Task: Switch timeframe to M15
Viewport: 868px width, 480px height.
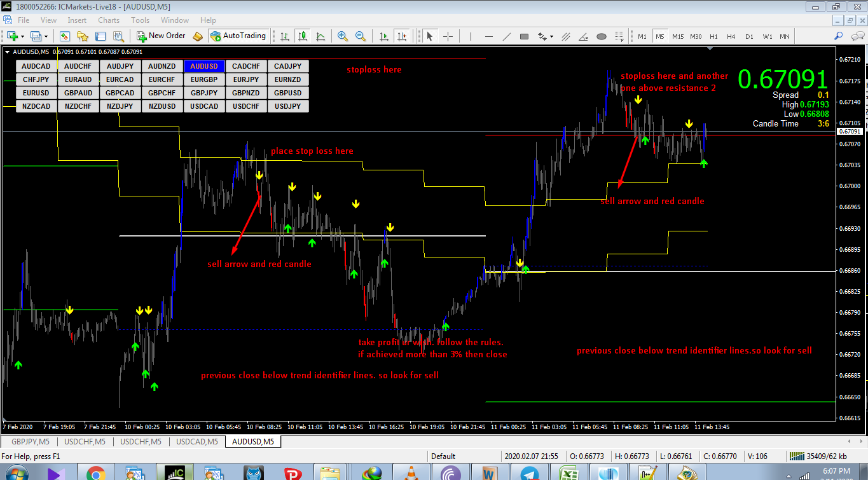Action: [x=678, y=36]
